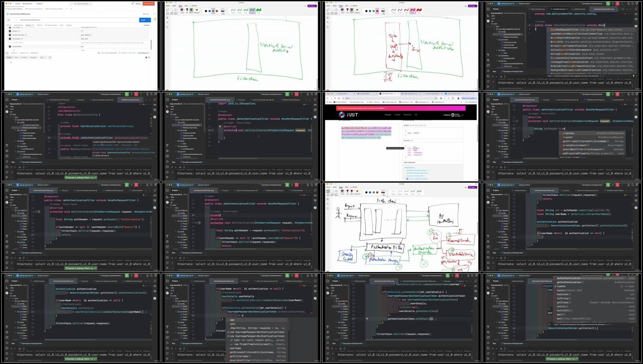
Task: Uncheck the Accept header checkbox in Postman
Action: click(10, 31)
